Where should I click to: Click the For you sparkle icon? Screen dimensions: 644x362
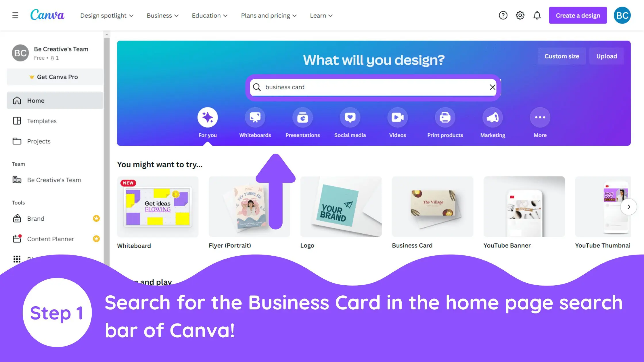click(x=208, y=117)
